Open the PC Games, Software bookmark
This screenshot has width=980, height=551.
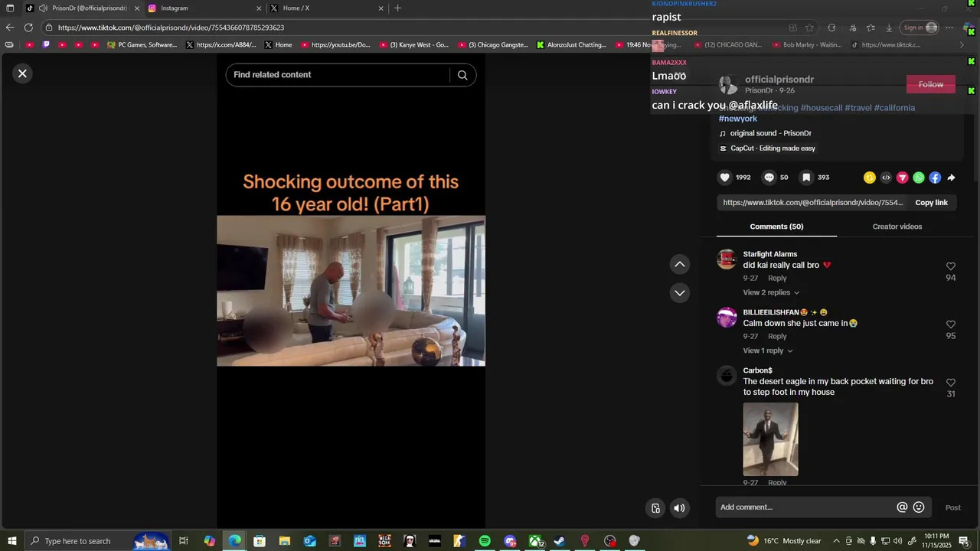(x=142, y=45)
